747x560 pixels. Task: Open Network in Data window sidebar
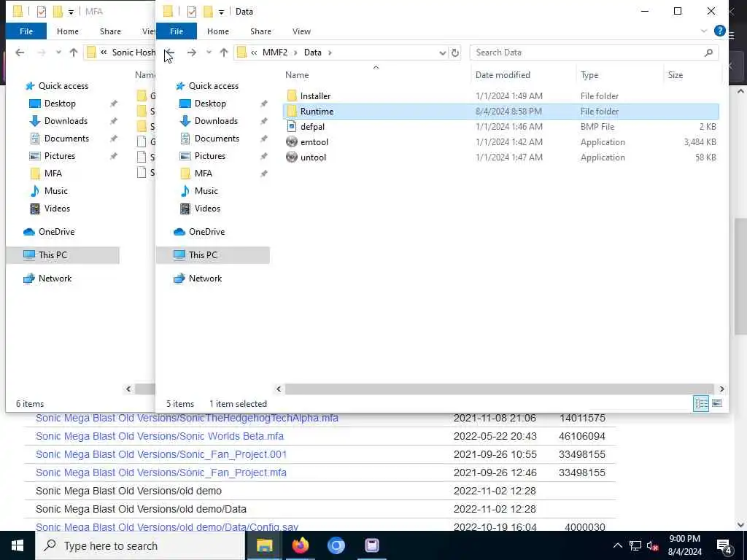(x=205, y=279)
